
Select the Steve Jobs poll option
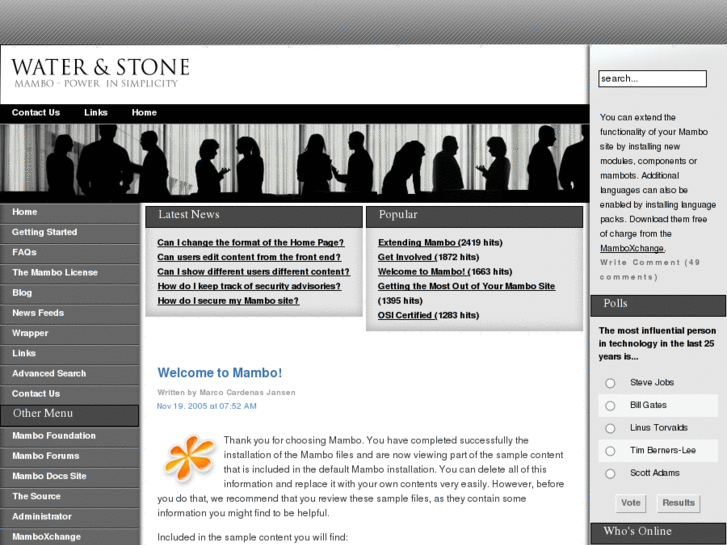click(x=610, y=383)
